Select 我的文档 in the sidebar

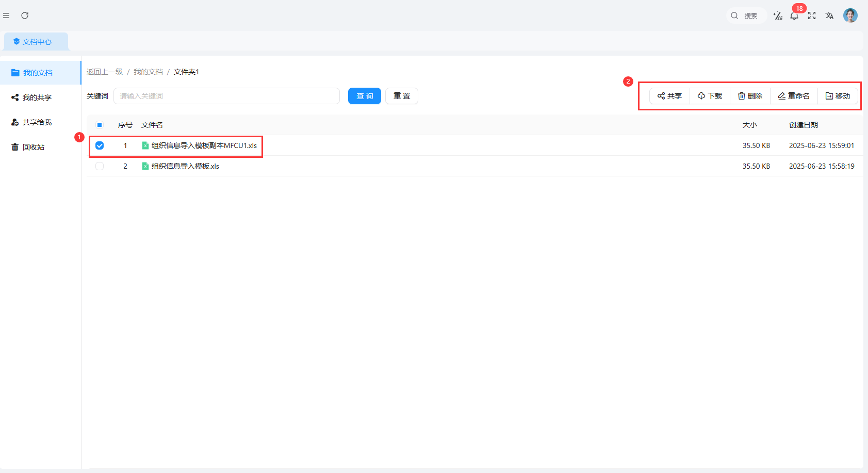point(40,73)
